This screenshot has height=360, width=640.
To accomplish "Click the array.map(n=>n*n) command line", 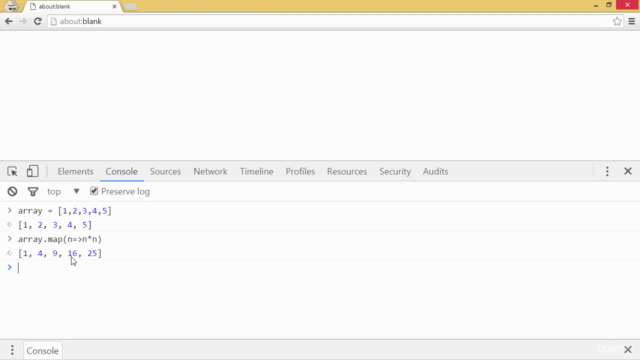I will pyautogui.click(x=60, y=239).
